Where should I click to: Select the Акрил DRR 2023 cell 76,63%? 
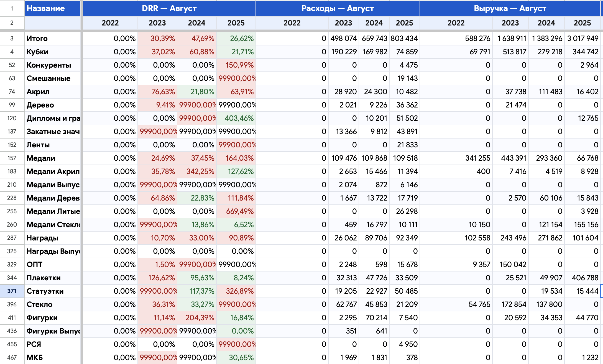click(x=157, y=92)
